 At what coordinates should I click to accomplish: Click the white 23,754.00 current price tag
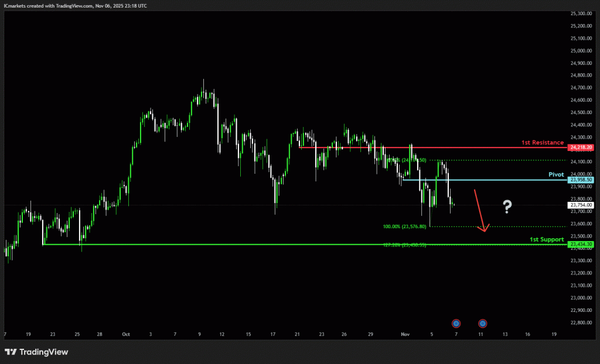click(x=581, y=205)
